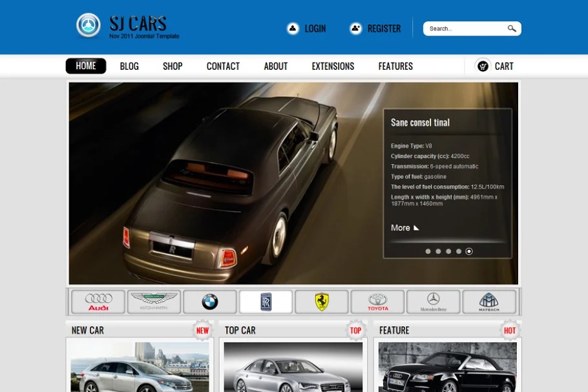Click the Login link
This screenshot has width=588, height=392.
[x=307, y=28]
